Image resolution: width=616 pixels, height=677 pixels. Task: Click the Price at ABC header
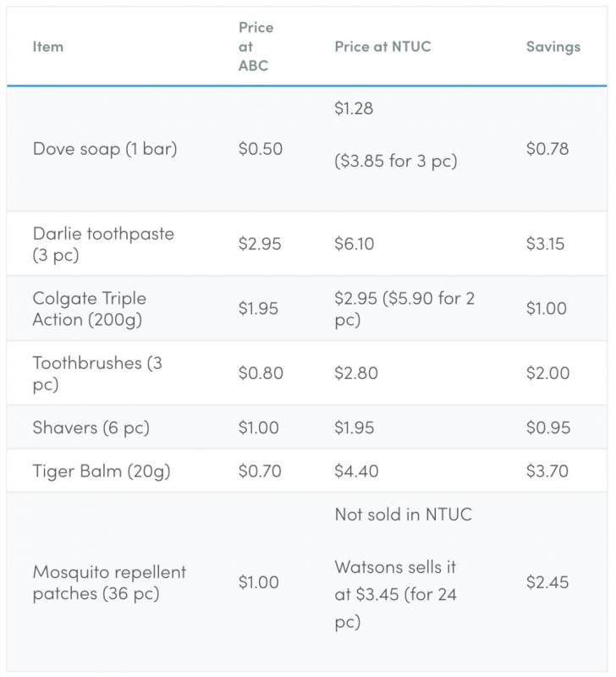click(256, 47)
